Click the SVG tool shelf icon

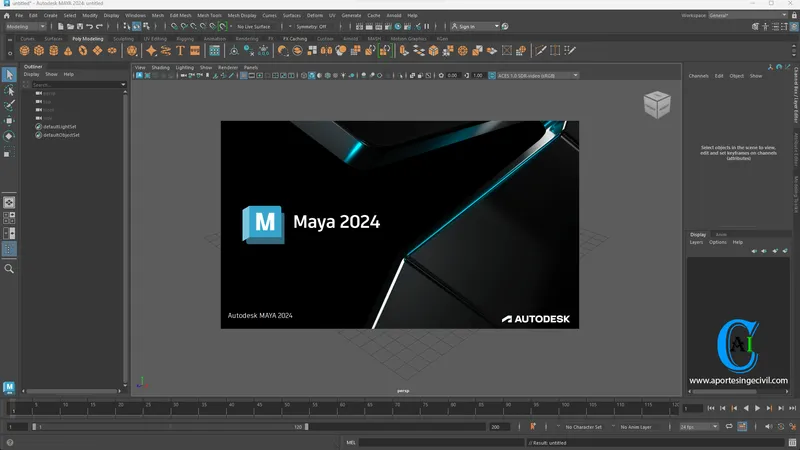click(x=195, y=51)
